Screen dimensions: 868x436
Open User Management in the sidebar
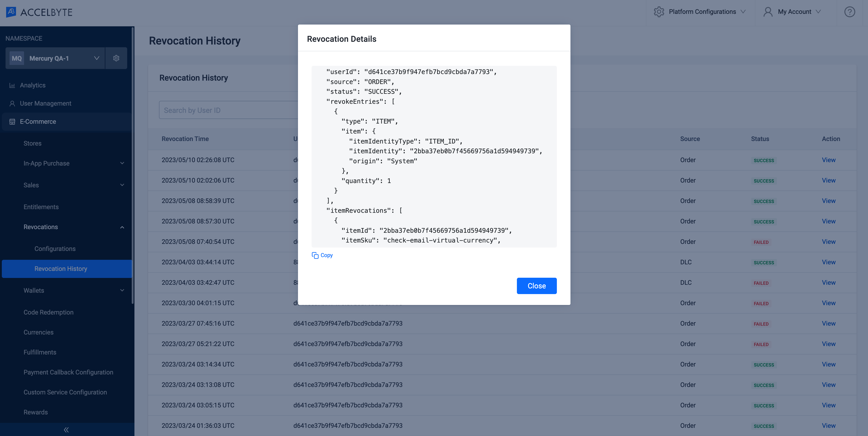[x=45, y=104]
